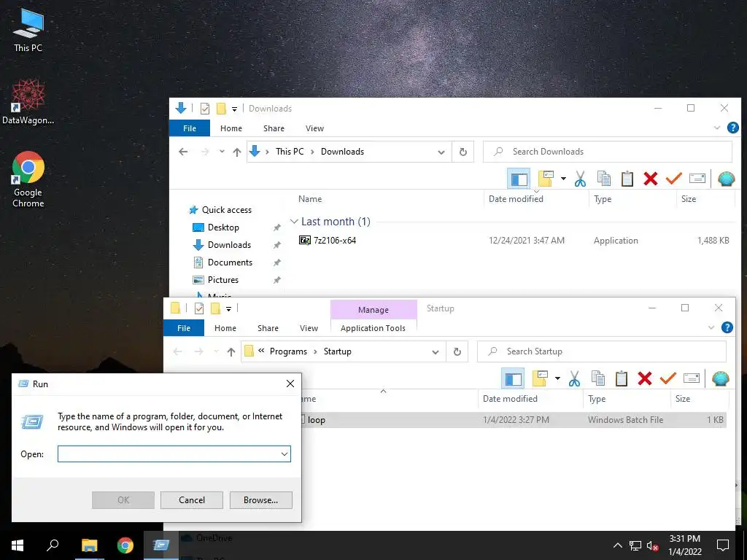
Task: Switch to View tab in Downloads window
Action: 314,128
